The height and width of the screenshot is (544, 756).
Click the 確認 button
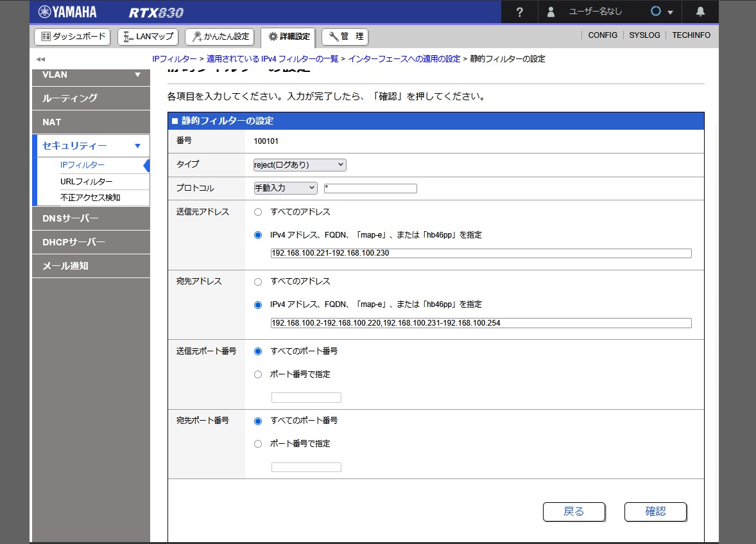click(655, 512)
